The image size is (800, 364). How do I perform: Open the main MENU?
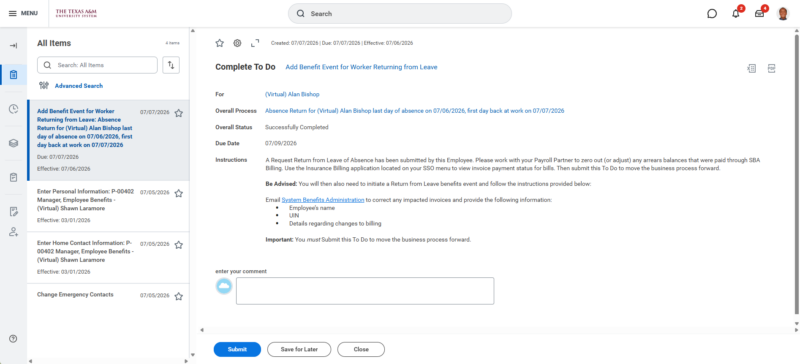[x=23, y=13]
